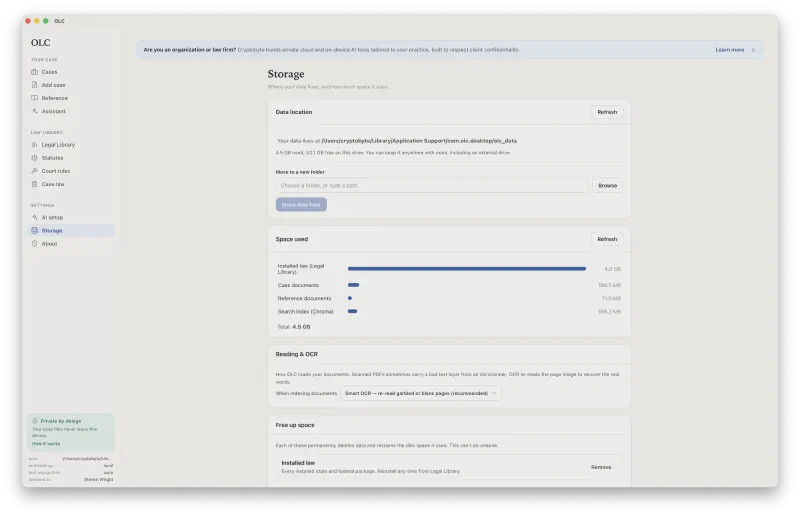Click the Steven Wright license name
This screenshot has width=800, height=516.
click(98, 480)
